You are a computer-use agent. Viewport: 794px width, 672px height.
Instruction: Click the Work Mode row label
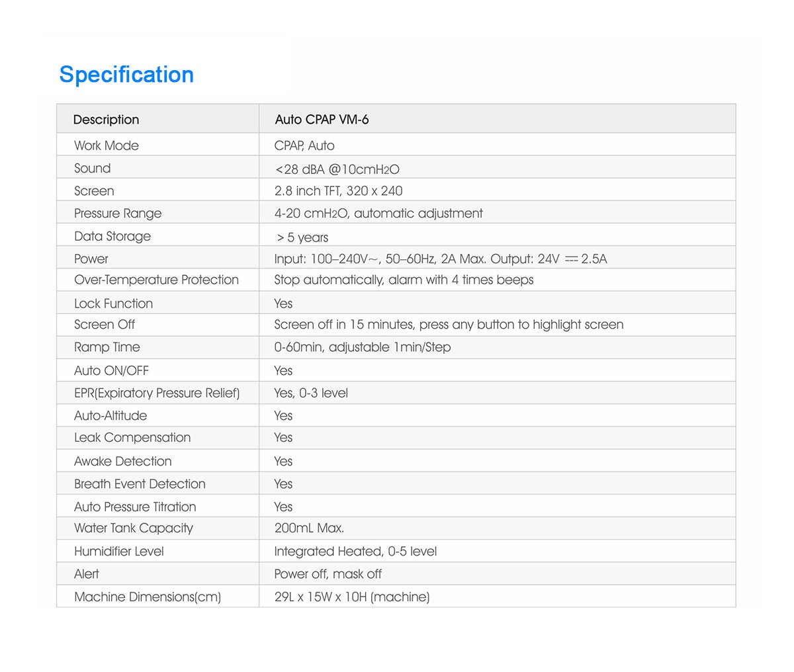click(x=107, y=146)
